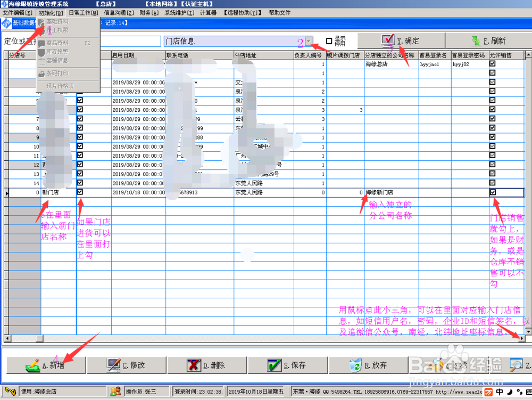The width and height of the screenshot is (532, 400).
Task: Open the 计算器 menu item
Action: pos(209,13)
